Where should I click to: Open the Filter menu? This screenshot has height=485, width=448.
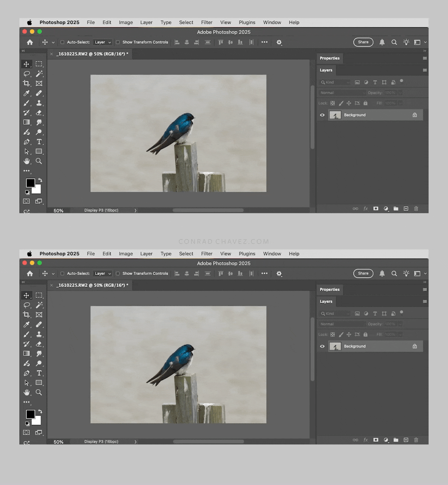point(206,22)
